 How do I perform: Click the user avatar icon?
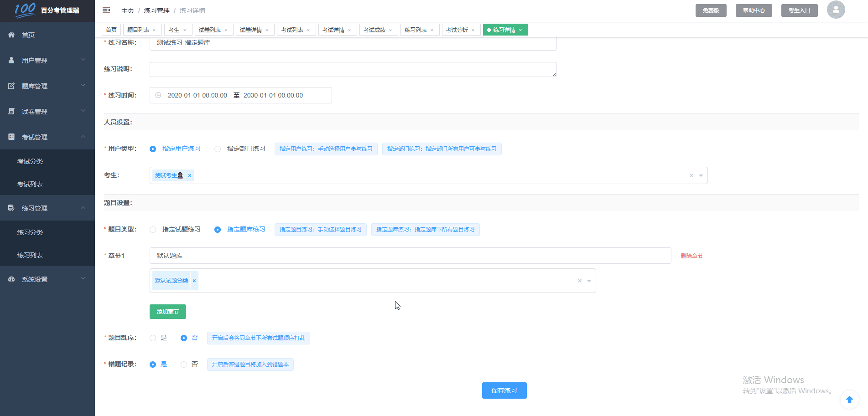point(836,10)
